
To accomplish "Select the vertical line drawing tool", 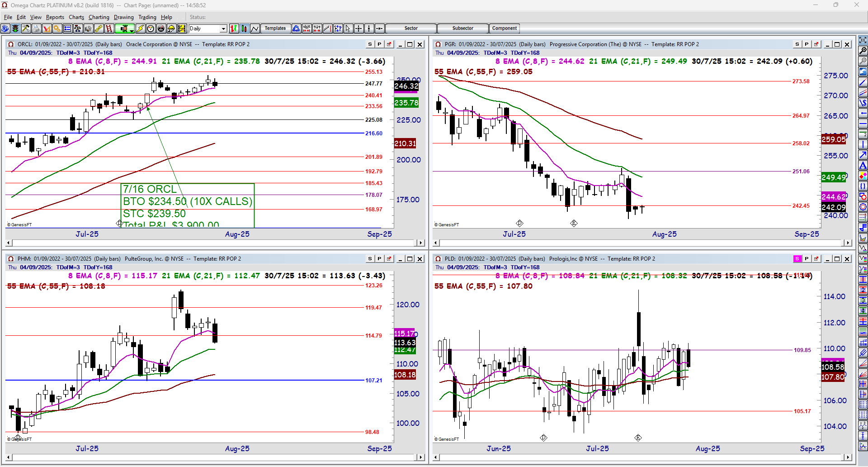I will (863, 145).
